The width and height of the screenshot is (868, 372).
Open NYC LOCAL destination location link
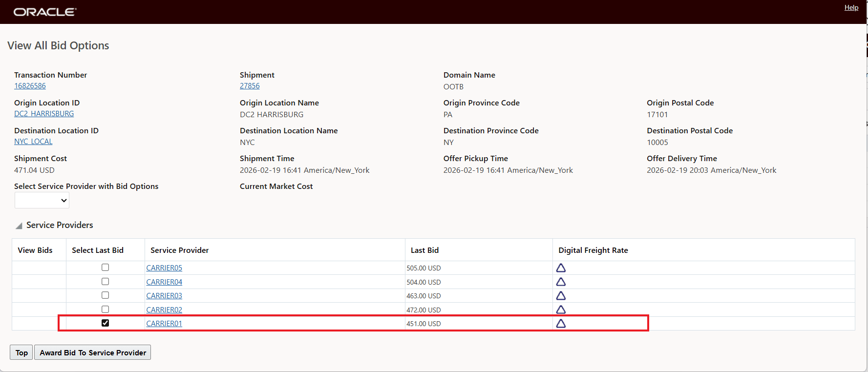coord(33,142)
